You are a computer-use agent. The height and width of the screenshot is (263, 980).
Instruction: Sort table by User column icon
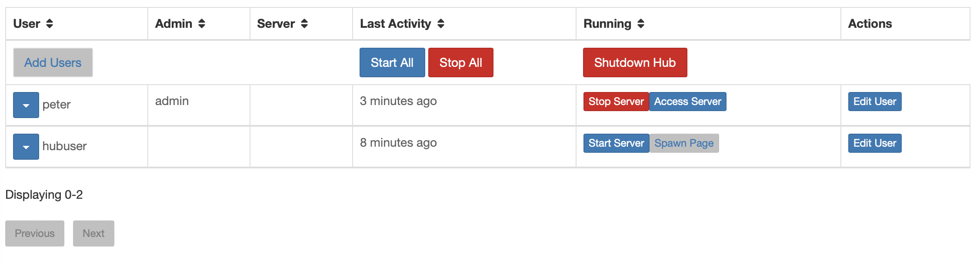coord(50,24)
